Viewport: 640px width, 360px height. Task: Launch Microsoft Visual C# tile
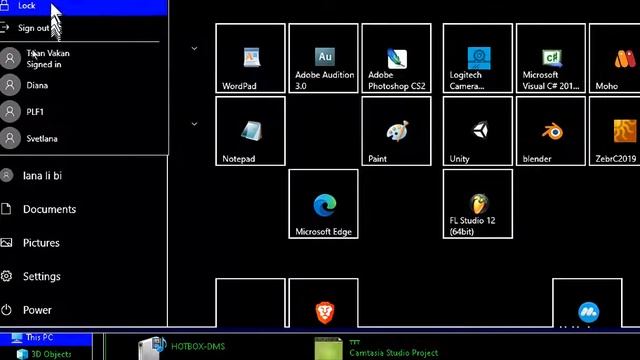(x=551, y=58)
